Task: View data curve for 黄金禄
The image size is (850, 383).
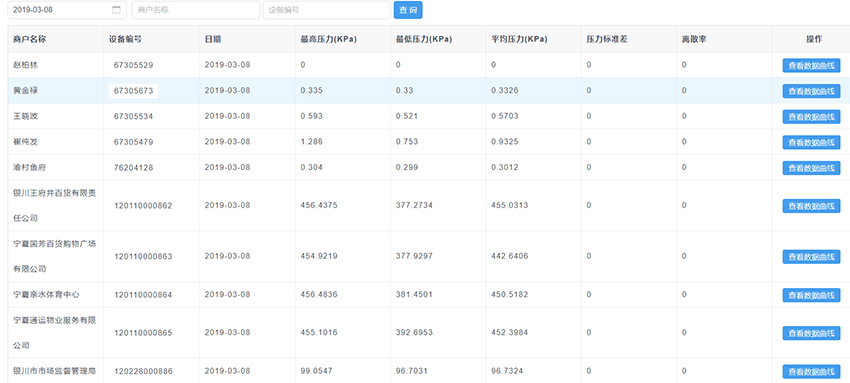Action: point(811,91)
